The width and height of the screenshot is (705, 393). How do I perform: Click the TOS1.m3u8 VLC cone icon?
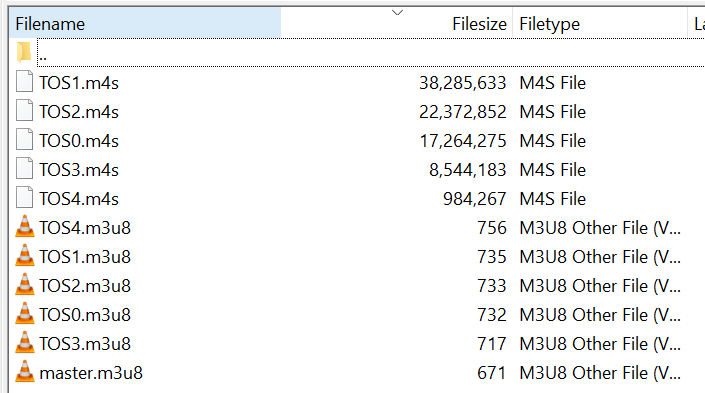click(25, 255)
